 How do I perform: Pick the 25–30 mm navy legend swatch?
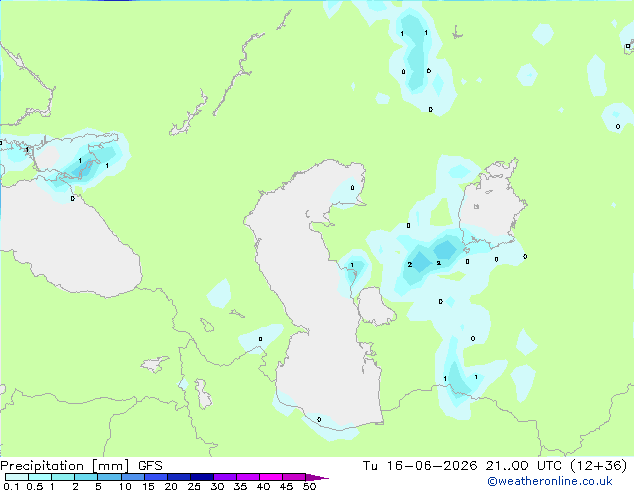tap(202, 477)
